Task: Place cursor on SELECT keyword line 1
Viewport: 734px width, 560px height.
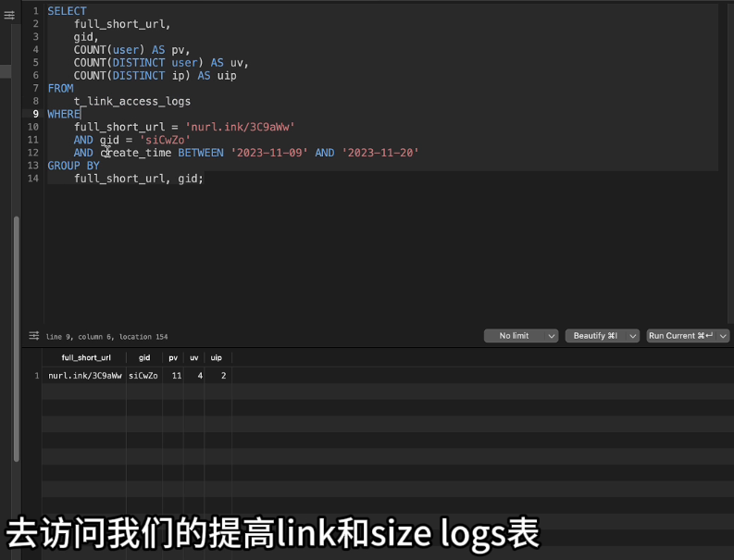Action: click(67, 11)
